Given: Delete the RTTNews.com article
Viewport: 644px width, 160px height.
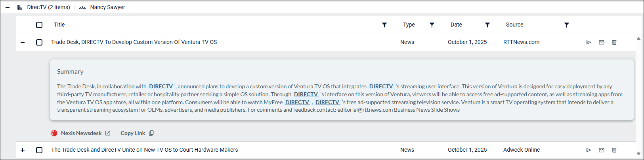Looking at the screenshot, I should (x=614, y=42).
